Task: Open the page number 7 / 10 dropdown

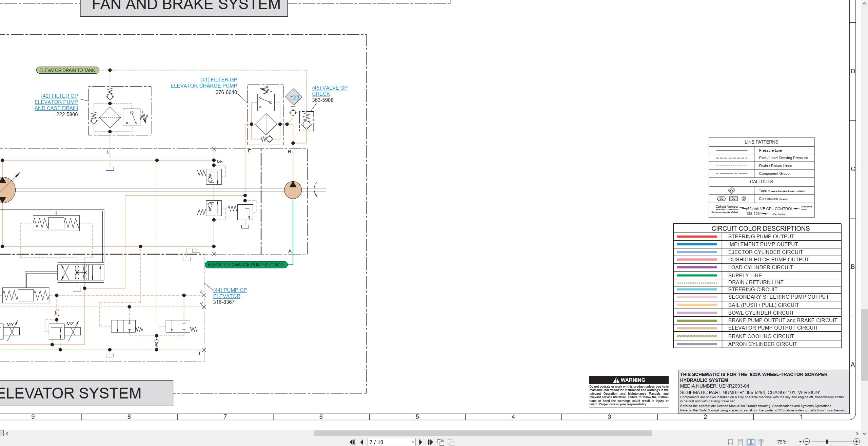Action: tap(413, 442)
